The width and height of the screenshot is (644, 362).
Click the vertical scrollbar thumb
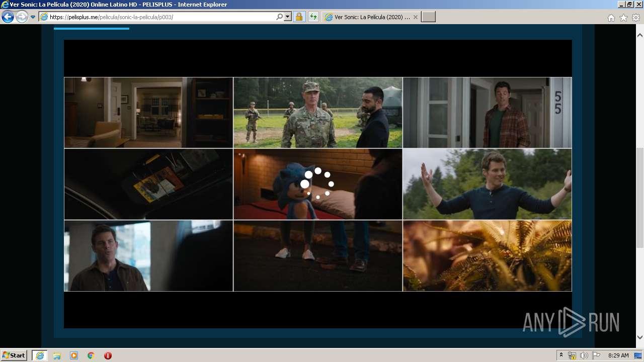coord(640,199)
